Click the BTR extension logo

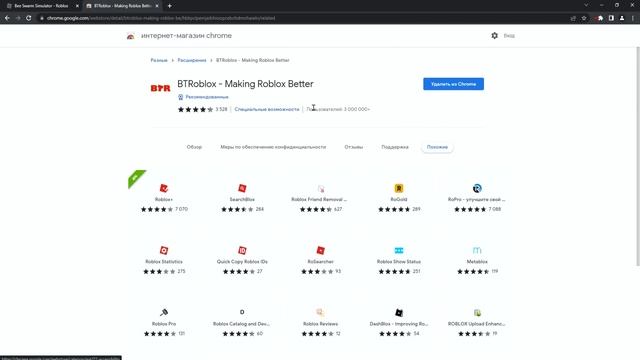tap(160, 88)
